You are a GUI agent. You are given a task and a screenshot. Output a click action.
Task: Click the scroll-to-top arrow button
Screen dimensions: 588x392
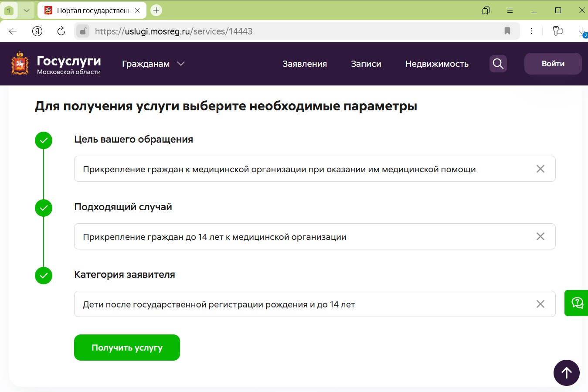click(x=566, y=373)
